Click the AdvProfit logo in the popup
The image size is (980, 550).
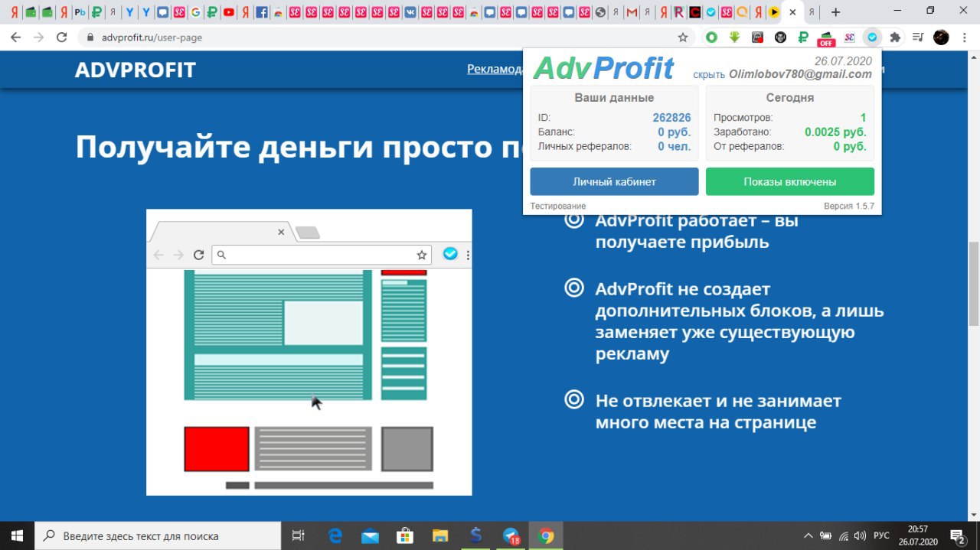[x=603, y=68]
